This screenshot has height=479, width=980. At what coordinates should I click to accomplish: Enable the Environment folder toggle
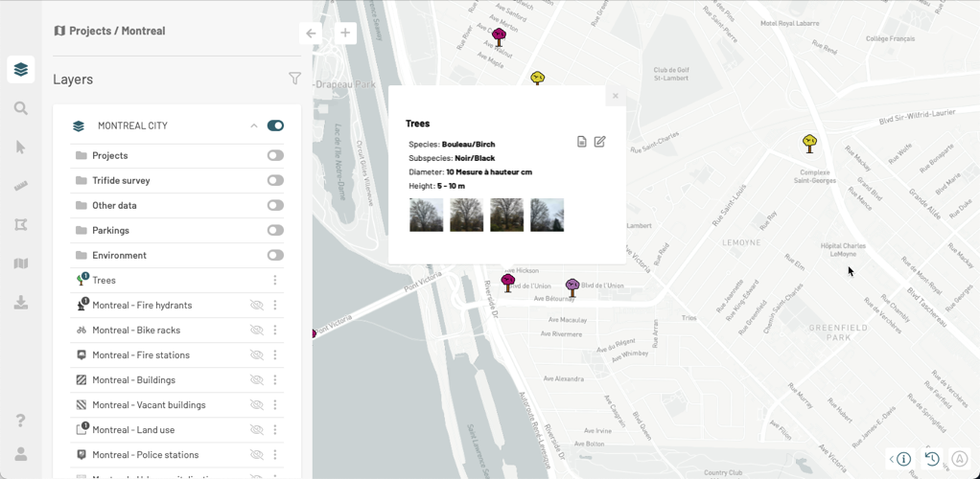(275, 255)
